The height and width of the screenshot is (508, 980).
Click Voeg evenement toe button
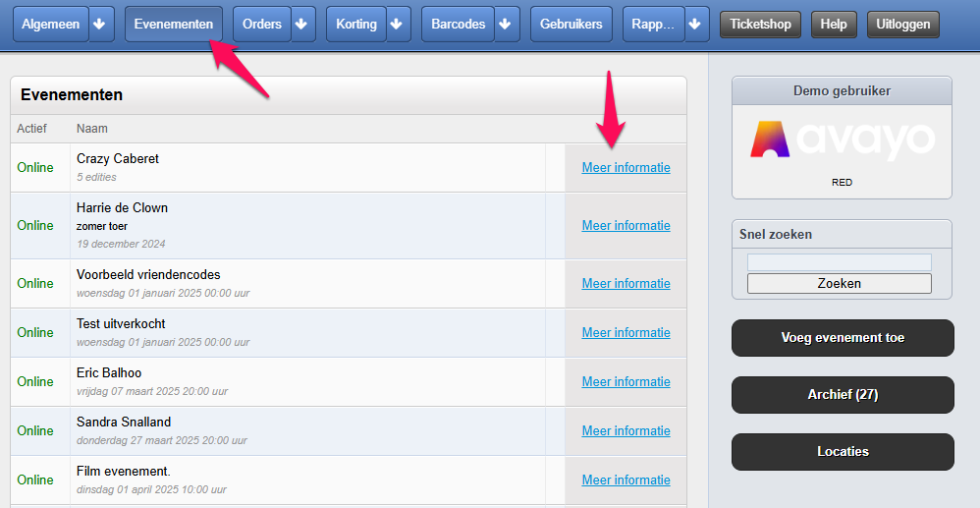tap(843, 338)
